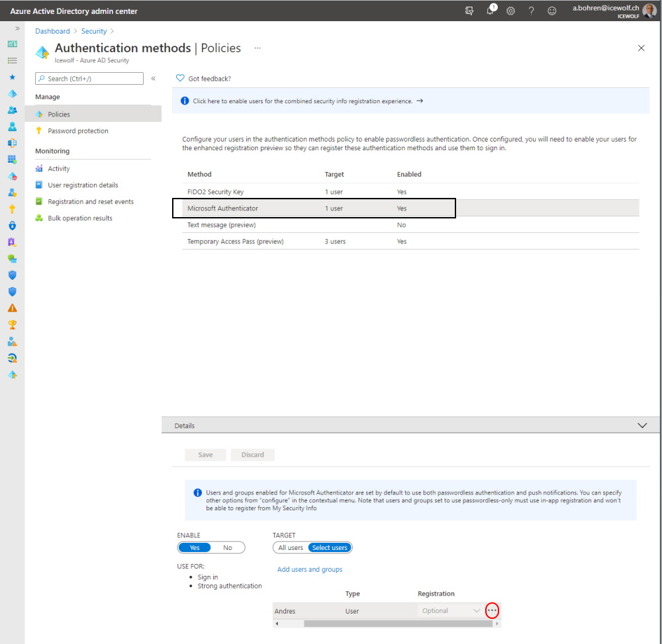Collapse the Details section chevron
The image size is (662, 644).
click(641, 426)
